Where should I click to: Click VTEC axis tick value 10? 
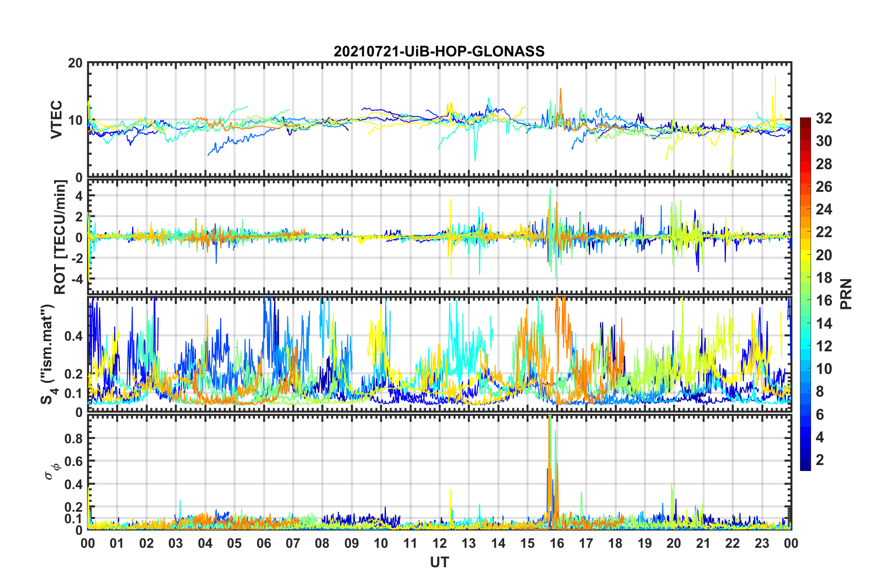click(x=75, y=120)
